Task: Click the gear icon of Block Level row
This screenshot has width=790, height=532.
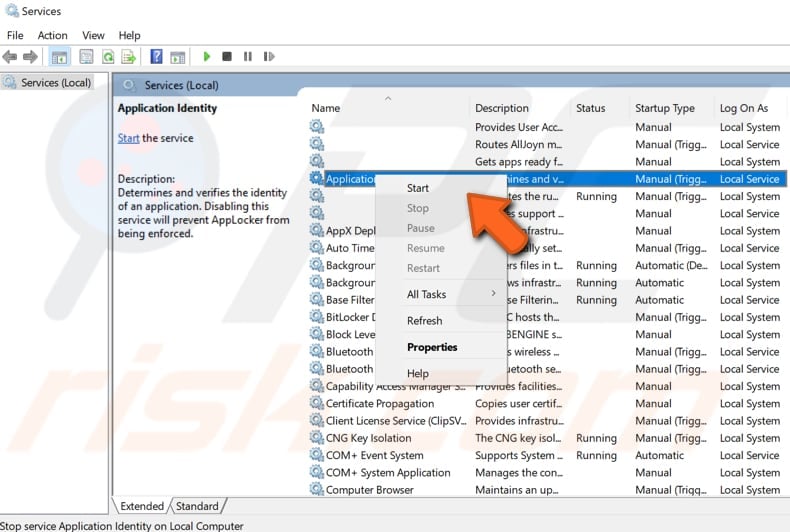Action: 316,334
